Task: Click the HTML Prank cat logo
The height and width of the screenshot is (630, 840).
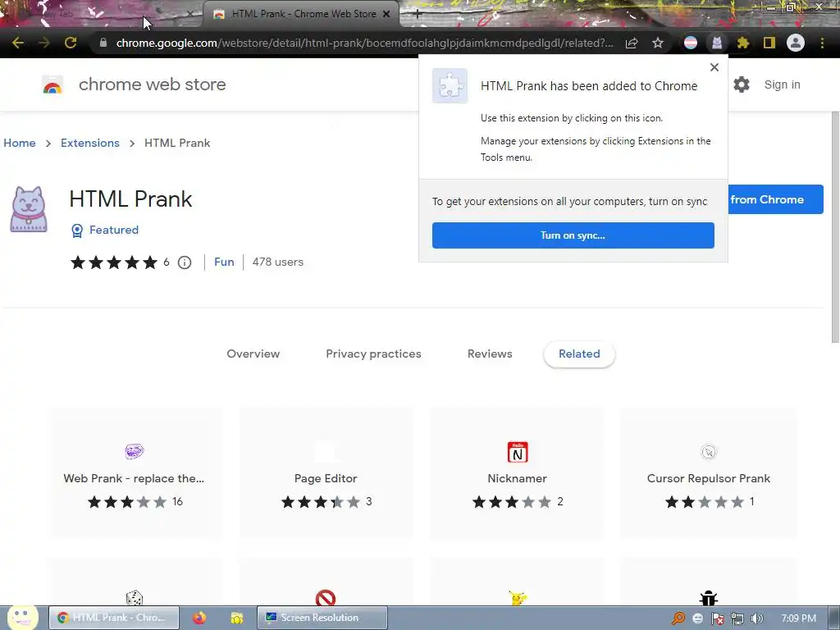Action: (29, 209)
